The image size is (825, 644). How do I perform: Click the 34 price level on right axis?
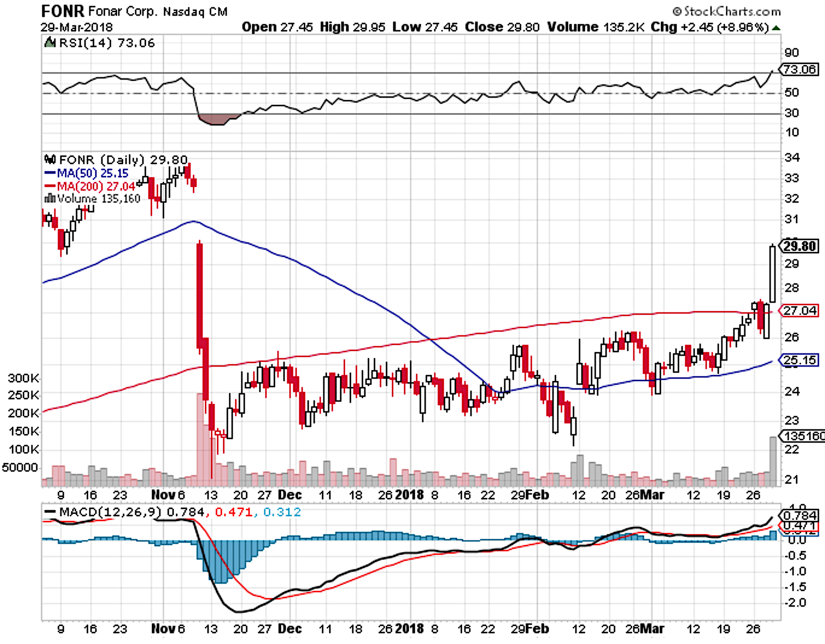(792, 157)
